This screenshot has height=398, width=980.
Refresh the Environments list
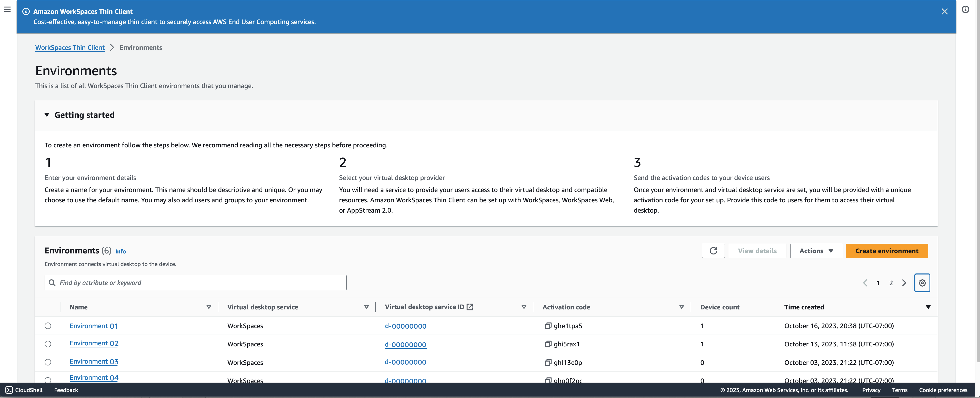[713, 251]
